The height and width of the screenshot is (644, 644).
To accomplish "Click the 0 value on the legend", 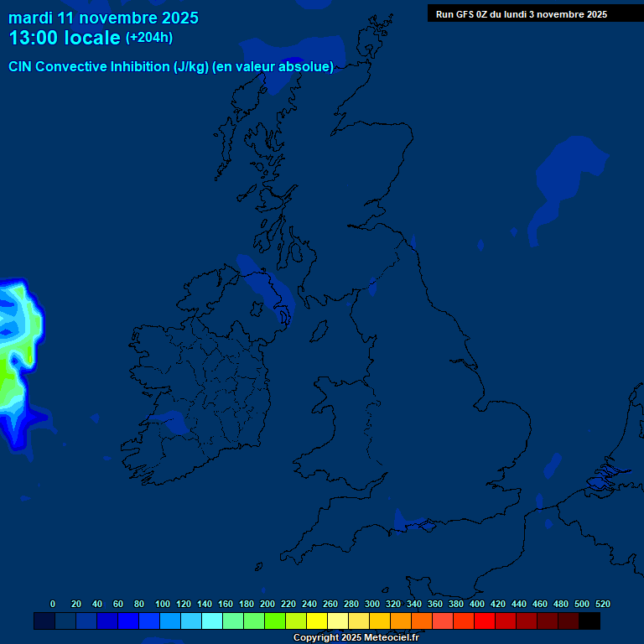I will (53, 604).
